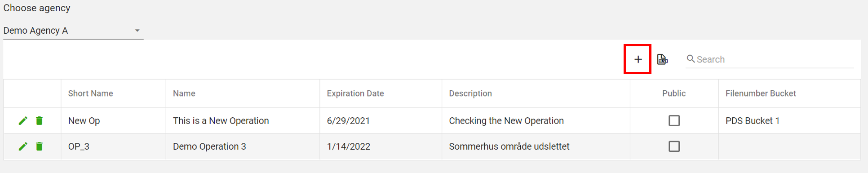Toggle Public checkbox for New Op
Image resolution: width=868 pixels, height=173 pixels.
674,121
